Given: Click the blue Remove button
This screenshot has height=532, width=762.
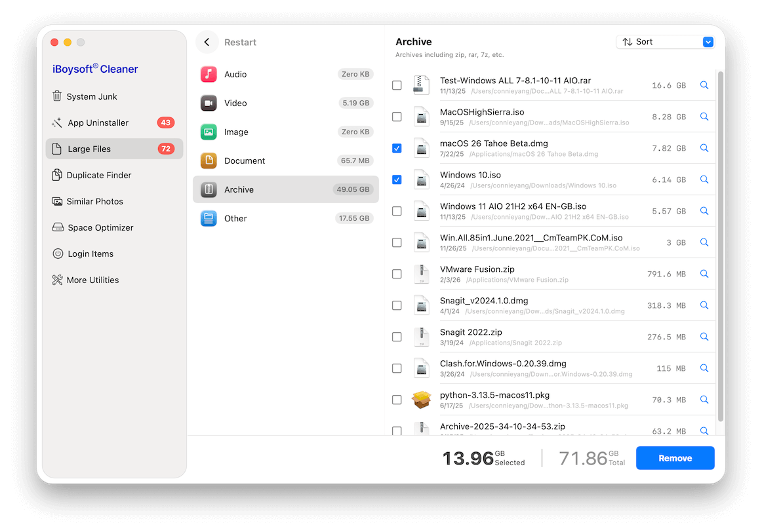Looking at the screenshot, I should click(675, 458).
